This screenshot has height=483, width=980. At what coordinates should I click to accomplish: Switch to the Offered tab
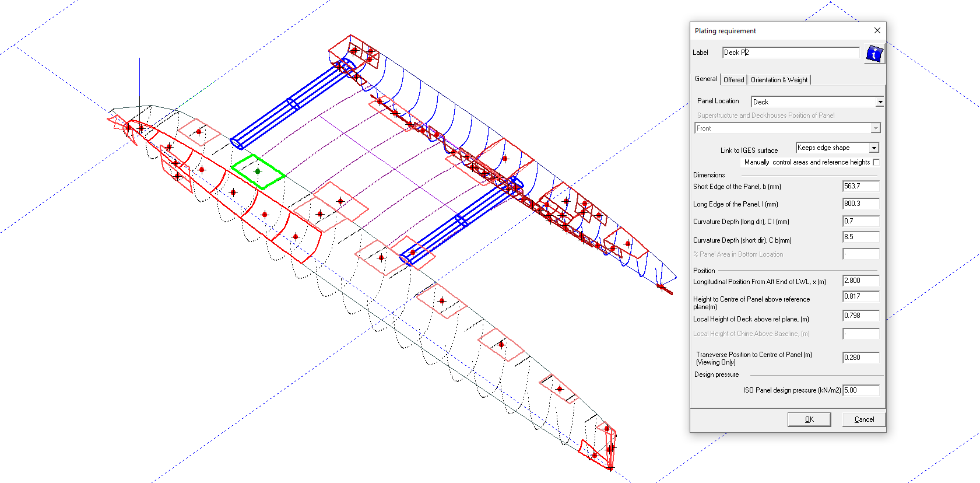733,80
